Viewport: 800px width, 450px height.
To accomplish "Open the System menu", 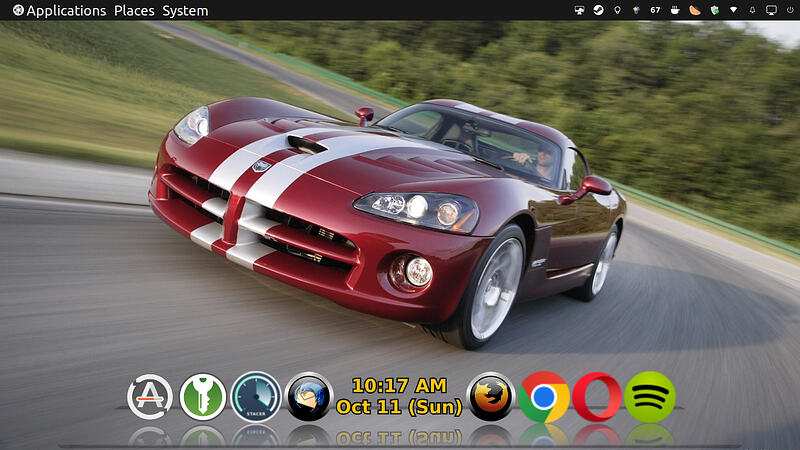I will coord(185,11).
